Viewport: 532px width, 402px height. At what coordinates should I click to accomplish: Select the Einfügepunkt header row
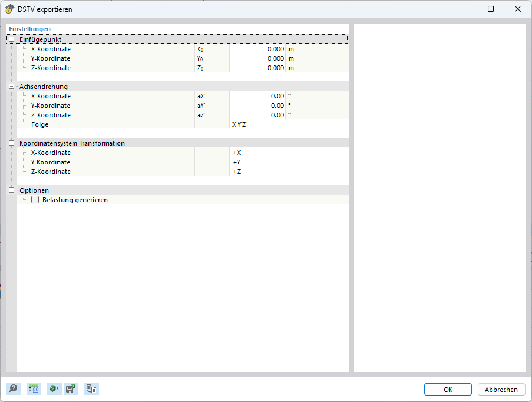pos(177,39)
